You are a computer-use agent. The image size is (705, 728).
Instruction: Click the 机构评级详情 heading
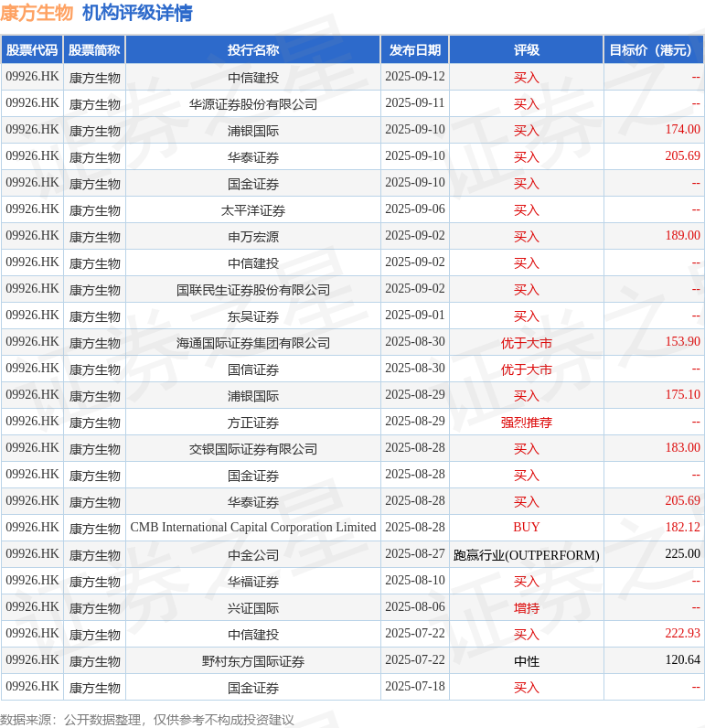pyautogui.click(x=137, y=13)
